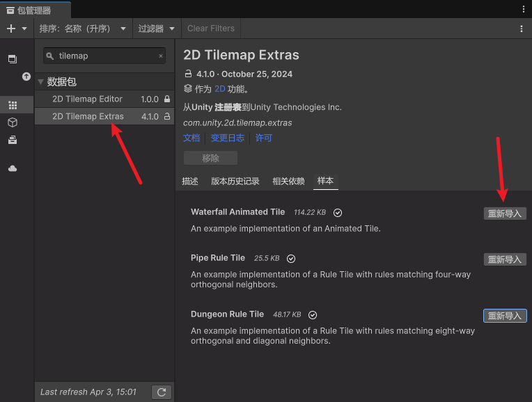
Task: Select the Updates arrow sidebar icon
Action: coord(26,77)
